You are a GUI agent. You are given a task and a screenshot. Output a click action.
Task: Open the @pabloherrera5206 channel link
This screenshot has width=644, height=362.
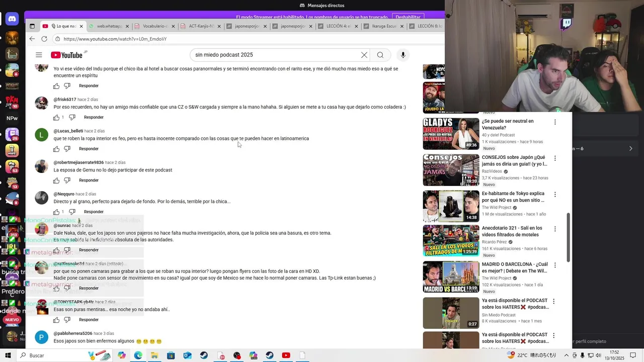73,333
